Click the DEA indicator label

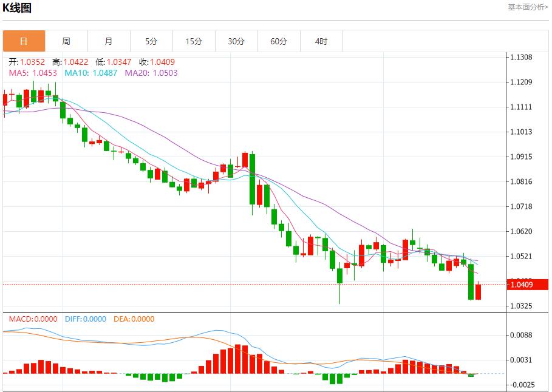click(x=134, y=319)
